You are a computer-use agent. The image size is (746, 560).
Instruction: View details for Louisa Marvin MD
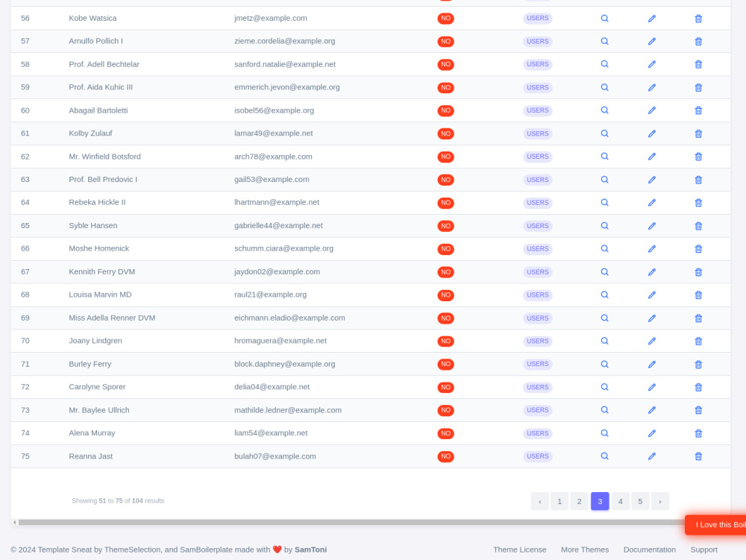coord(604,295)
